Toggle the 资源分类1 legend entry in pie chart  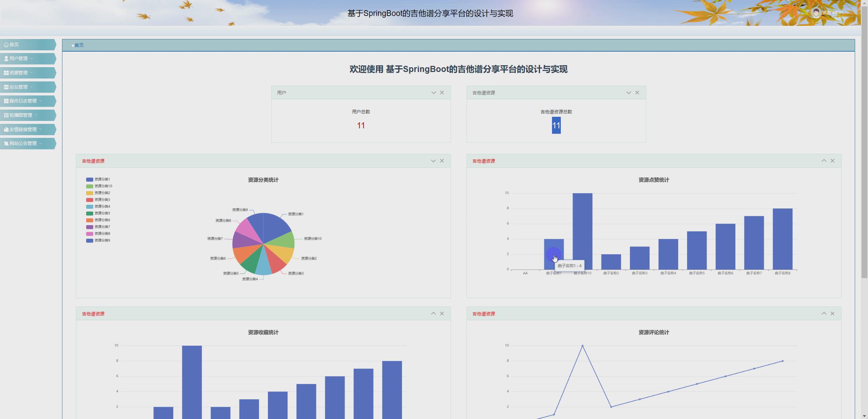pos(90,179)
